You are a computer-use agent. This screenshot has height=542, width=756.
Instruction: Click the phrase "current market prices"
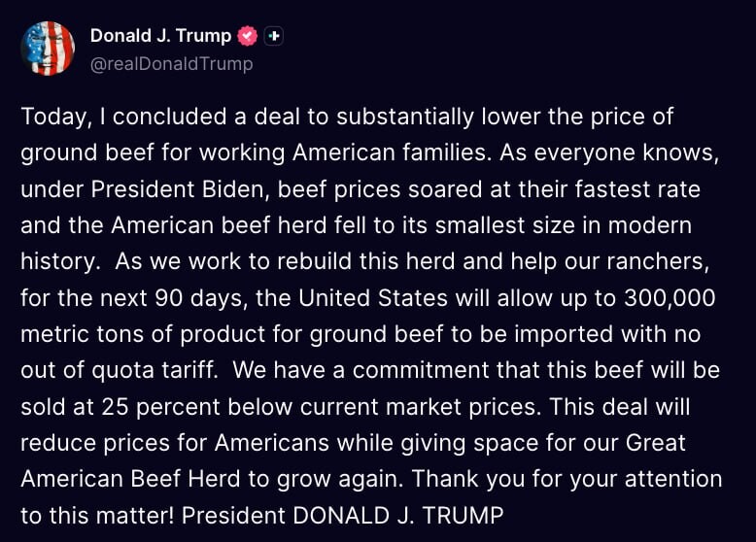click(x=417, y=407)
